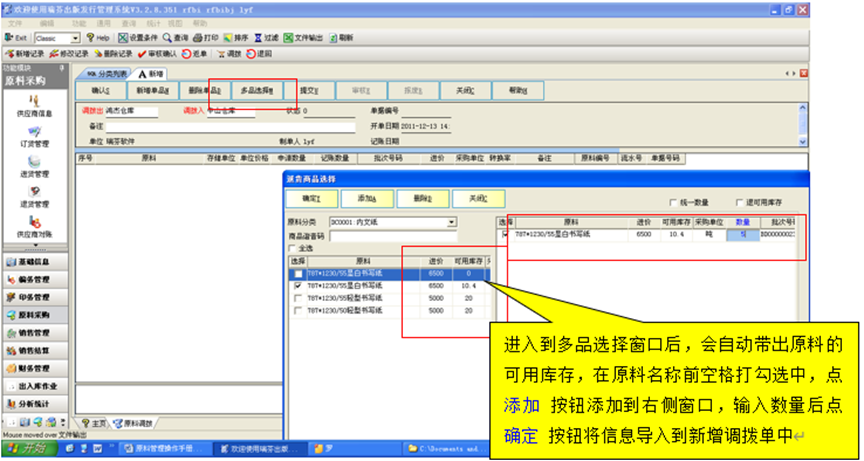864x461 pixels.
Task: Open the 编务管理 module
Action: 35,280
